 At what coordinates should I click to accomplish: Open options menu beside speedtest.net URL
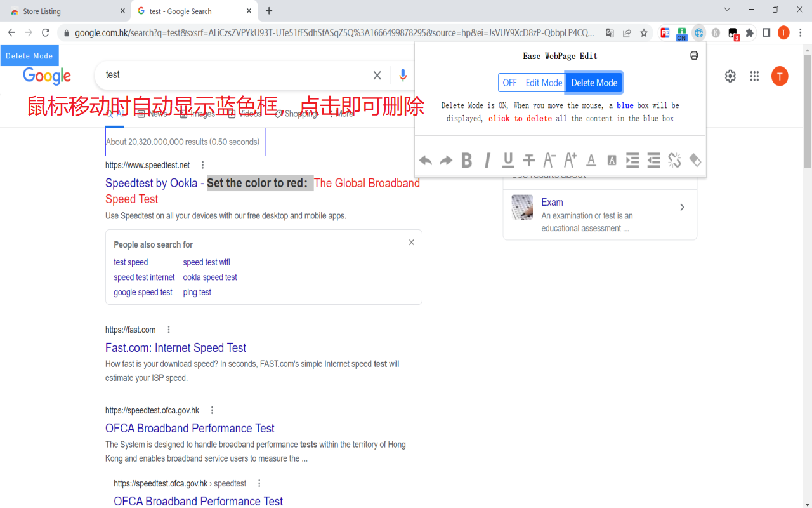pos(203,165)
